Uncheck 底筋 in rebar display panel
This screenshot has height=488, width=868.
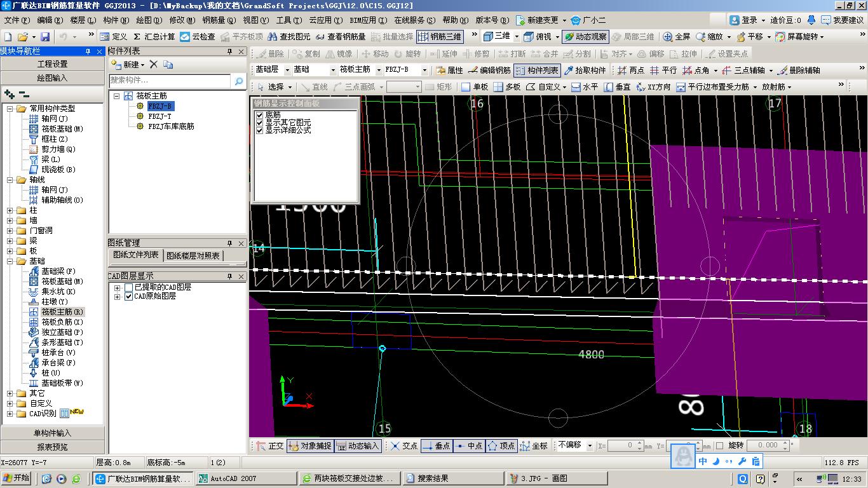[x=259, y=115]
